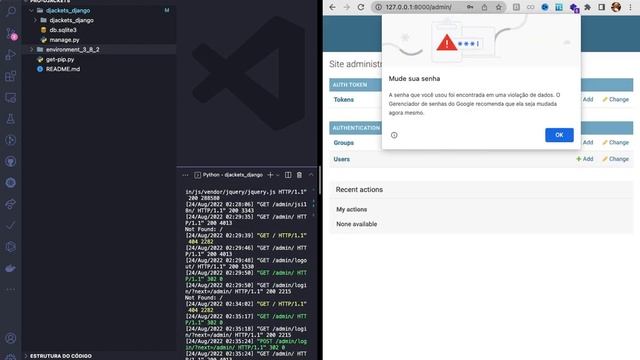
Task: Open the Tokens link in Django admin
Action: (x=344, y=100)
